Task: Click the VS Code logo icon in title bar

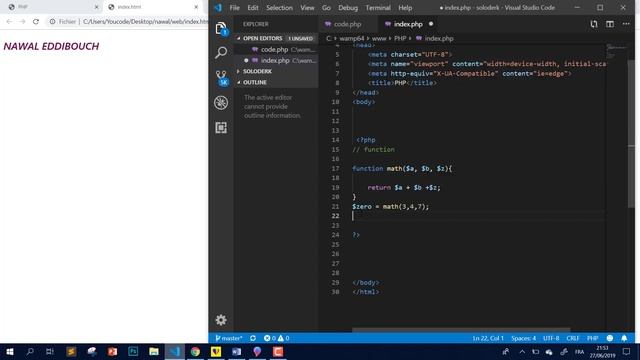Action: coord(218,7)
